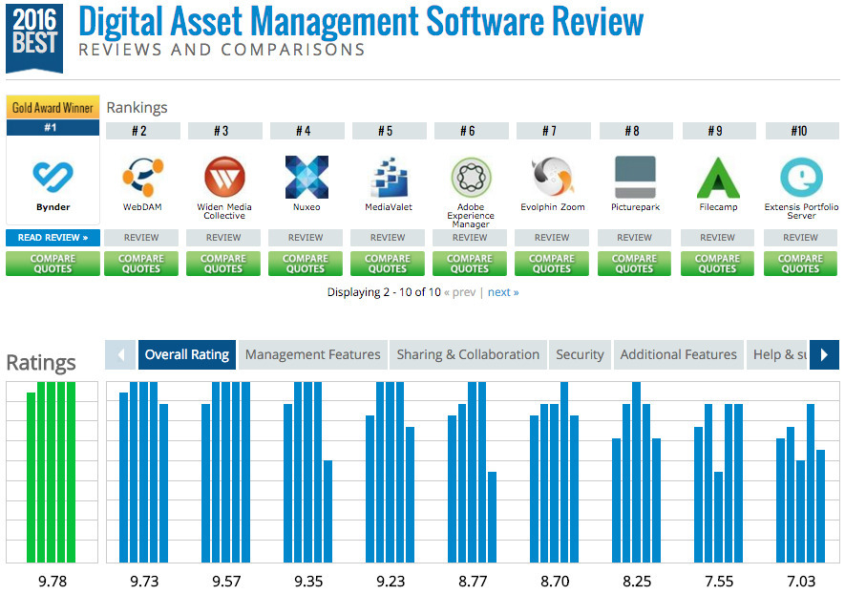Open Sharing & Collaboration tab
This screenshot has height=616, width=845.
click(468, 354)
